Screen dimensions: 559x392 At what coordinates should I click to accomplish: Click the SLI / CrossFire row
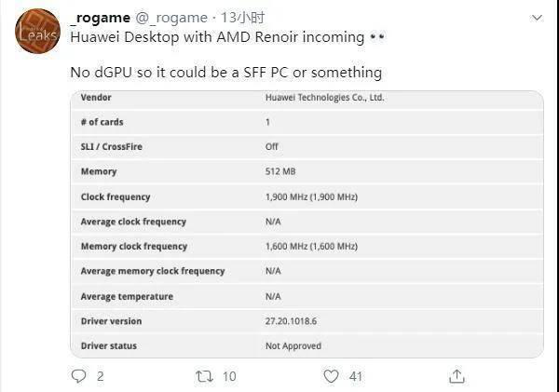[x=112, y=147]
